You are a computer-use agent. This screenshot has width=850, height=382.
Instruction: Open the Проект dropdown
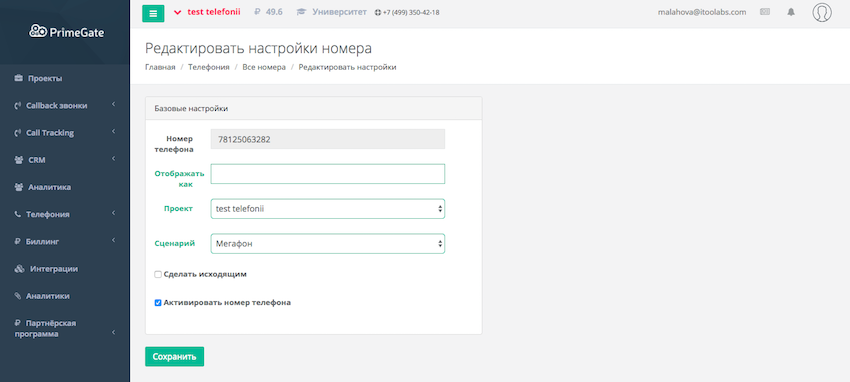tap(327, 209)
